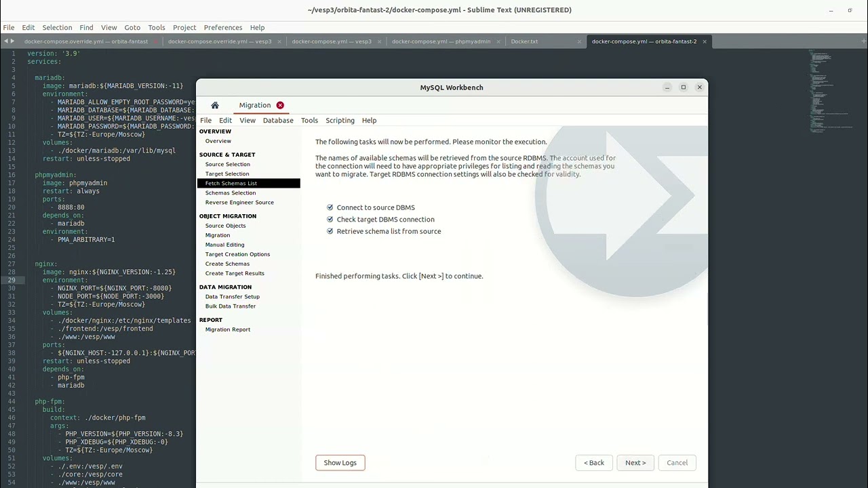Select the Create Schemas step

pyautogui.click(x=227, y=264)
